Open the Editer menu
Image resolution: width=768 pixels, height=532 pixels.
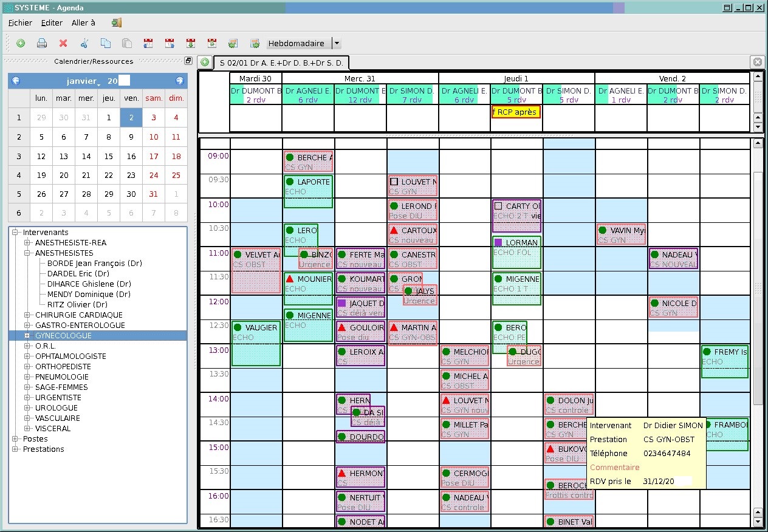coord(52,22)
